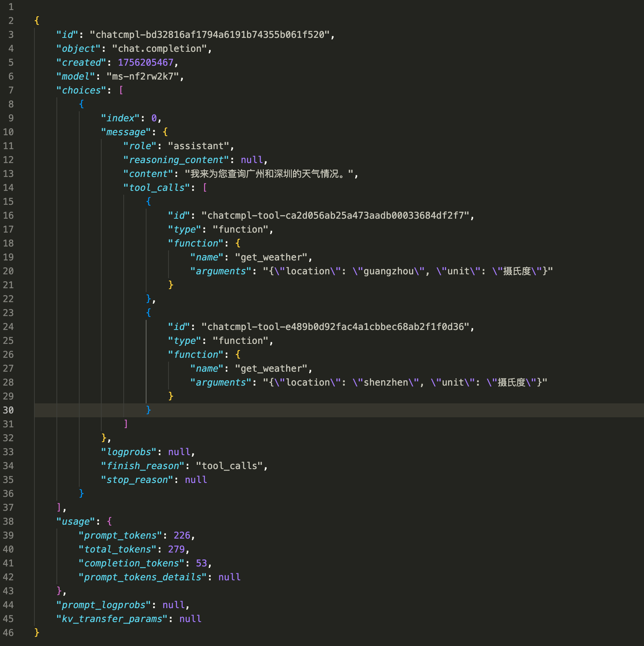Viewport: 644px width, 646px height.
Task: Click the prompt tokens value 226
Action: tap(182, 535)
